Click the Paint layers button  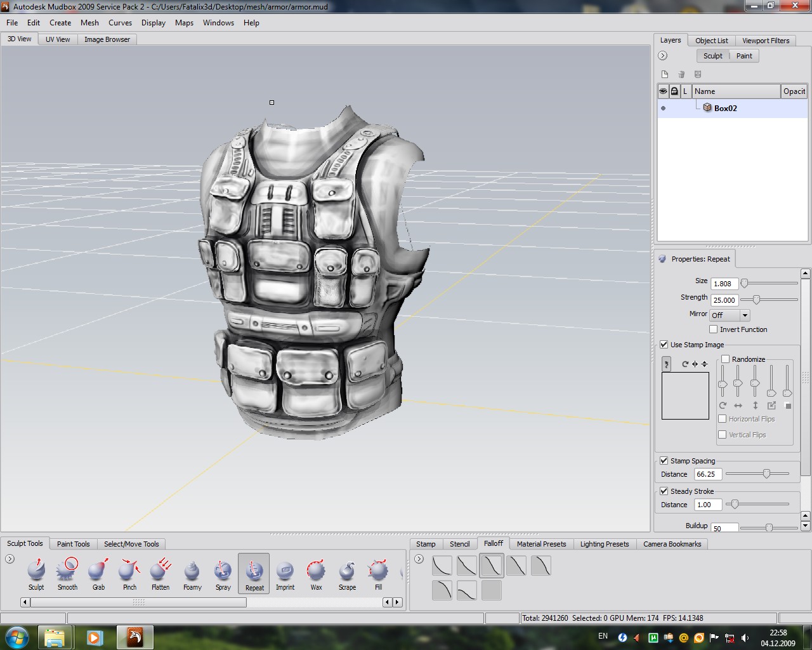click(744, 56)
